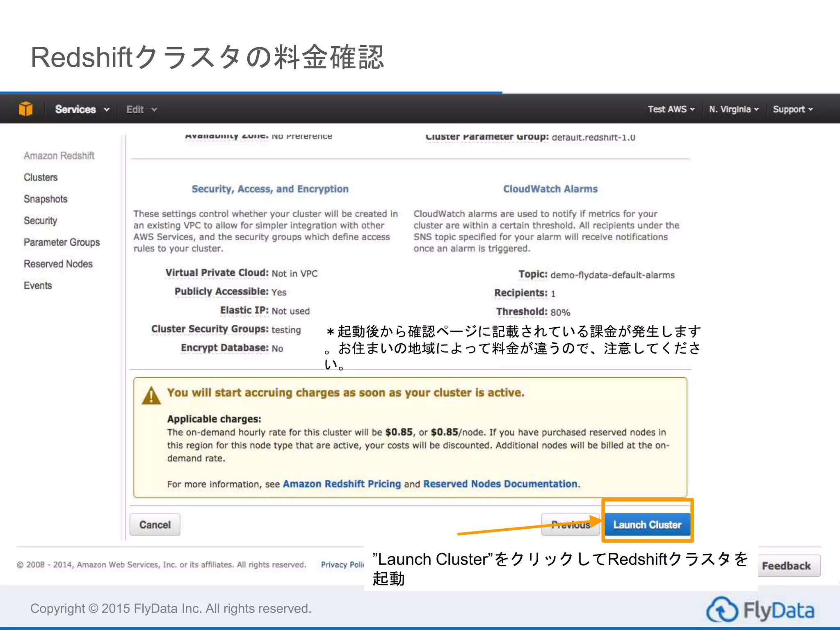Click the Cancel button

[155, 525]
